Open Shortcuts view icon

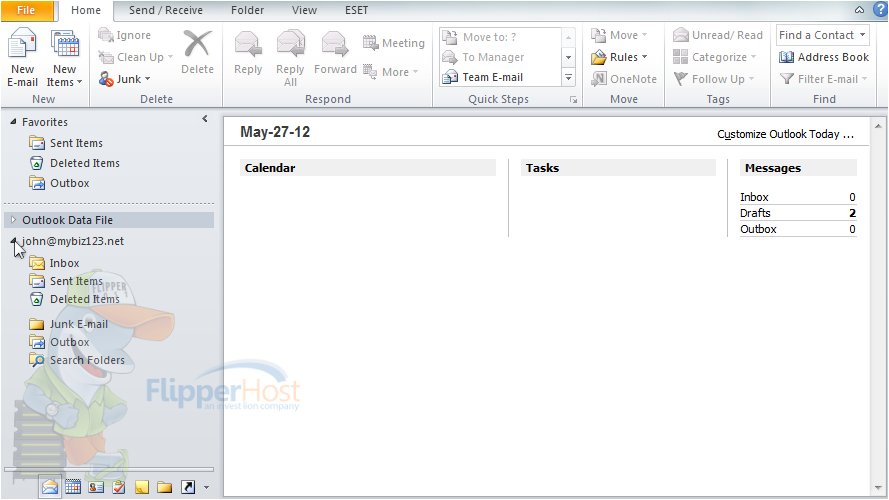point(188,487)
